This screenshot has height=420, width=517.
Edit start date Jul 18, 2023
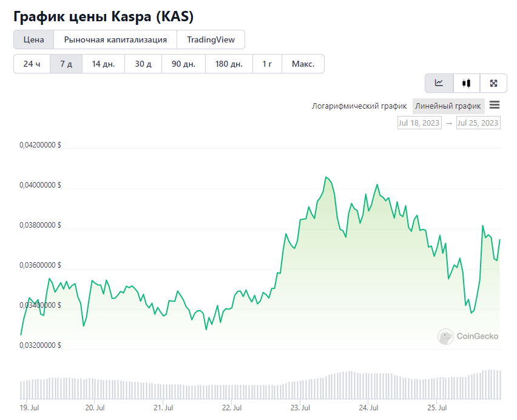419,123
